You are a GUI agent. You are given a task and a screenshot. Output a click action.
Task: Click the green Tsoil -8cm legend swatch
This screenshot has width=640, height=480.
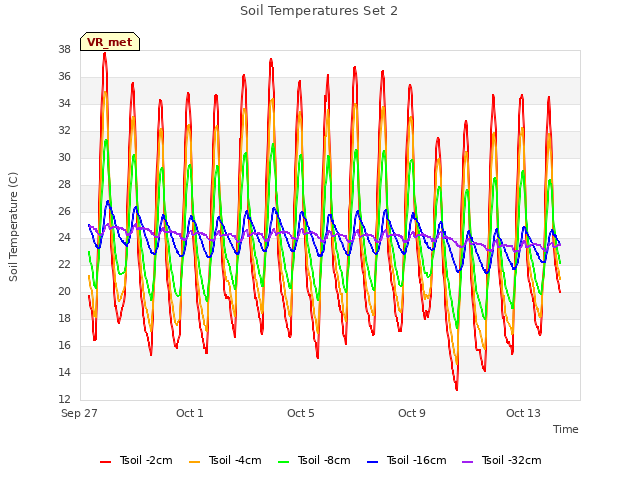pyautogui.click(x=284, y=462)
